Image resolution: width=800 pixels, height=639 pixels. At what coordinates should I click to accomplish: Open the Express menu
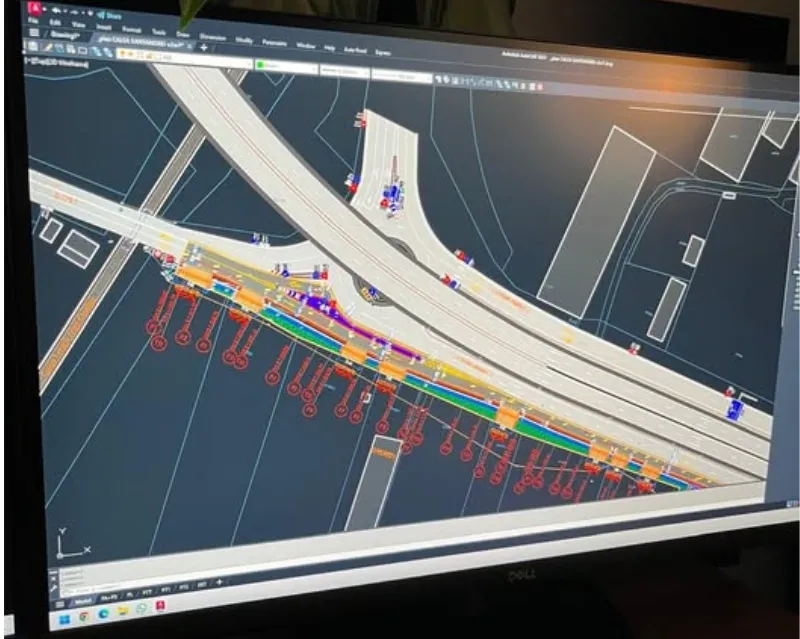tap(383, 52)
